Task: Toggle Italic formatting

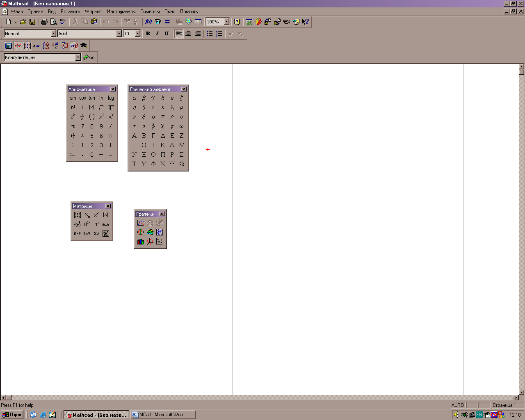Action: [157, 34]
